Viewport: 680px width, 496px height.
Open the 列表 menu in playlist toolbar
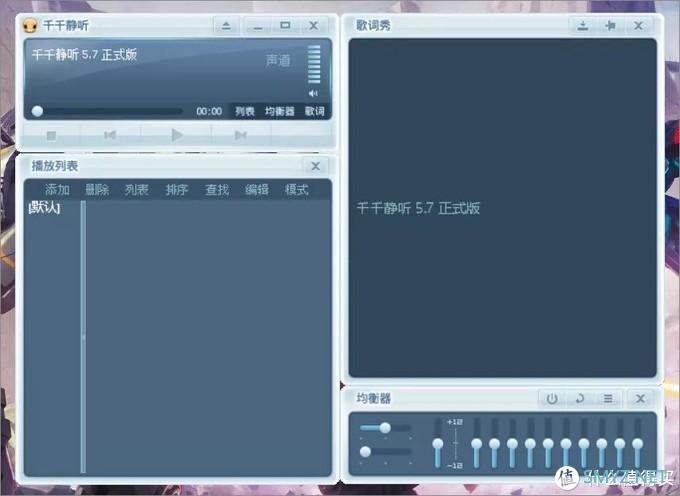pyautogui.click(x=137, y=190)
